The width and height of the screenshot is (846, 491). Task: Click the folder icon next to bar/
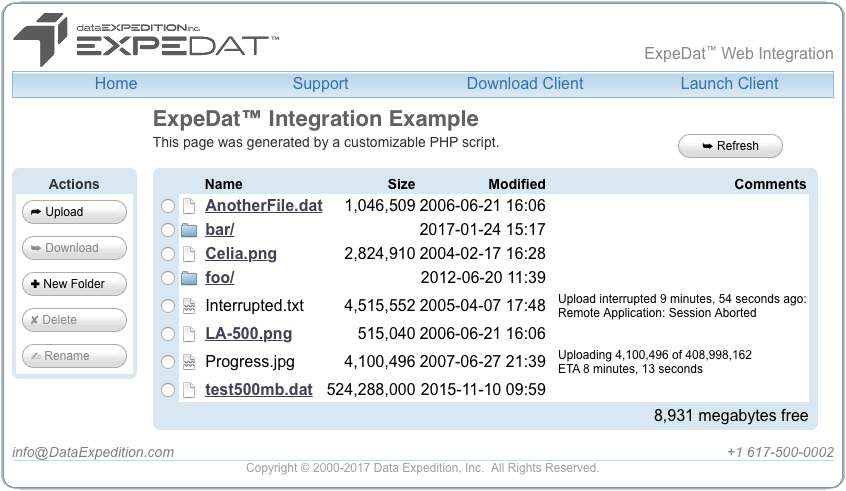point(189,230)
